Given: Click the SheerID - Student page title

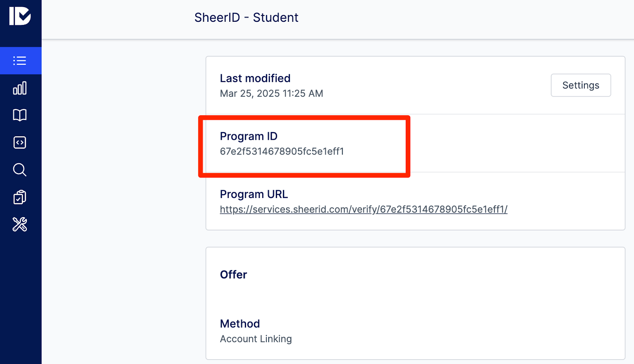Looking at the screenshot, I should (246, 17).
